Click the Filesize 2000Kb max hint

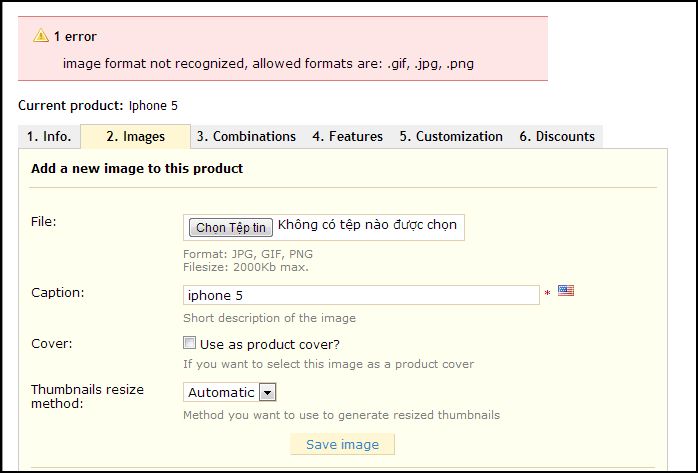click(245, 267)
